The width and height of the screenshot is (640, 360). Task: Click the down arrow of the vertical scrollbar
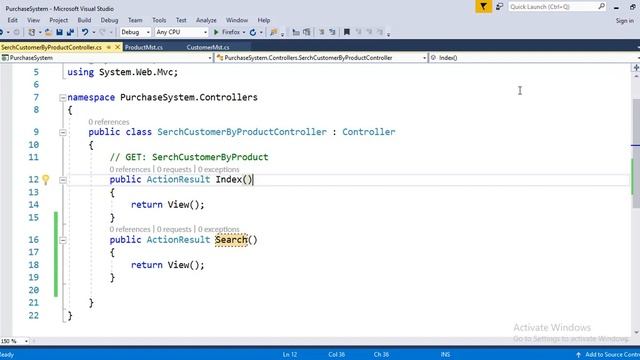(x=636, y=333)
